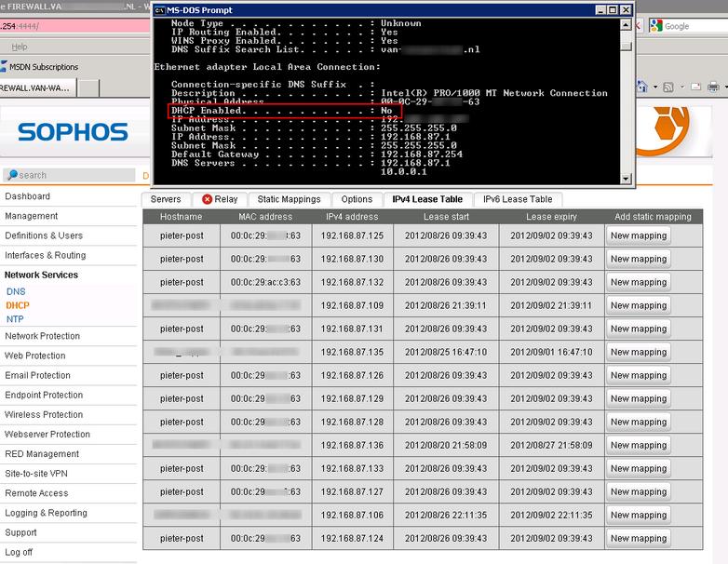This screenshot has width=728, height=564.
Task: Switch to Static Mappings tab
Action: pos(289,199)
